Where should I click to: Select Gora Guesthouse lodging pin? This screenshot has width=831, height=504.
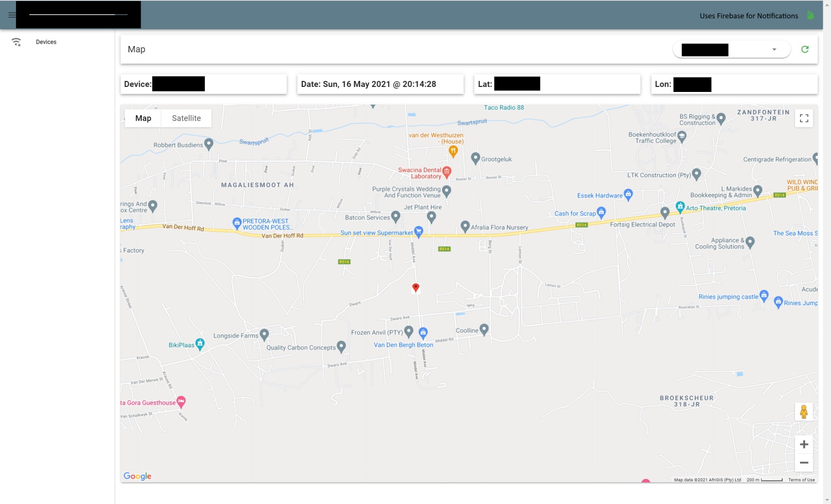[x=181, y=402]
